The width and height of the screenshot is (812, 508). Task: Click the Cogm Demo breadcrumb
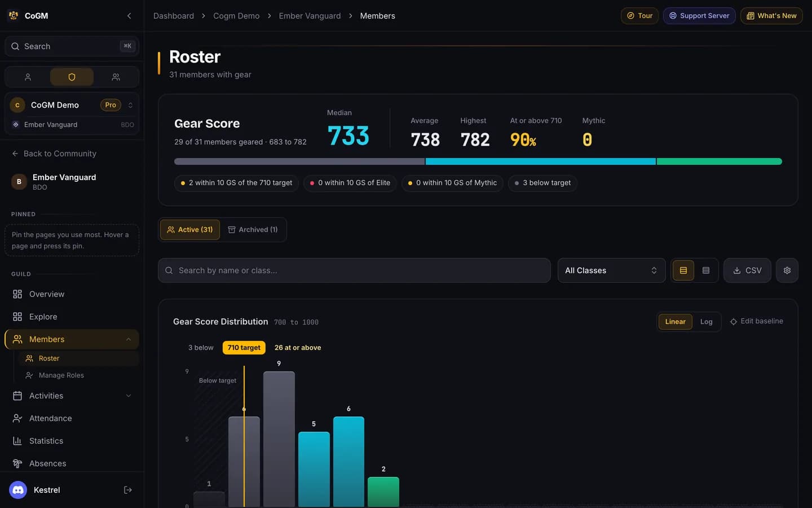(x=236, y=16)
